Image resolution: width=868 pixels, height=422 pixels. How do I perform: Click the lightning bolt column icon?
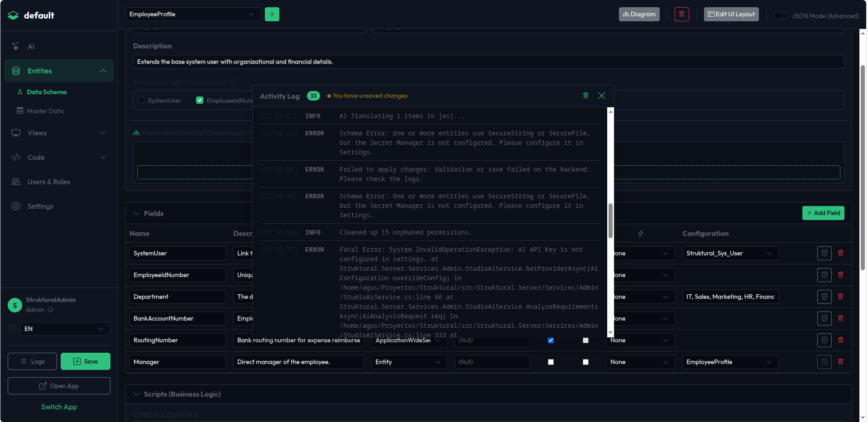pos(641,233)
